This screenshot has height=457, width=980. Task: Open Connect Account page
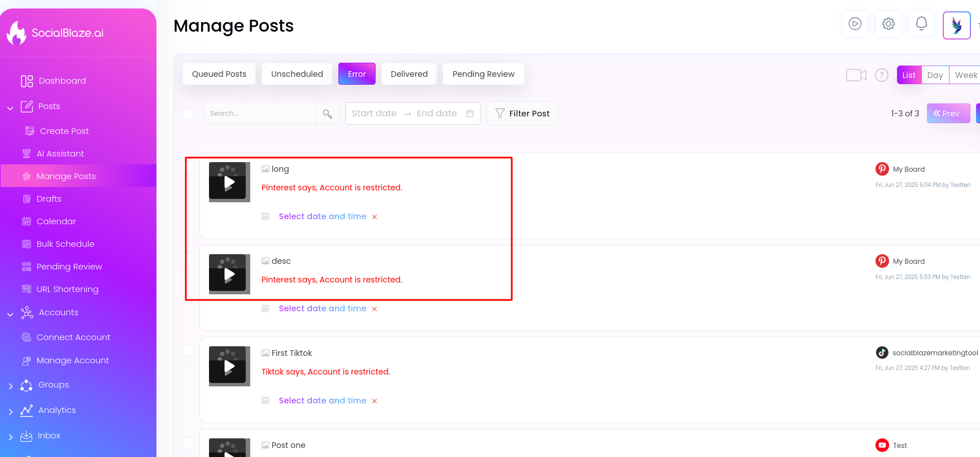coord(73,337)
